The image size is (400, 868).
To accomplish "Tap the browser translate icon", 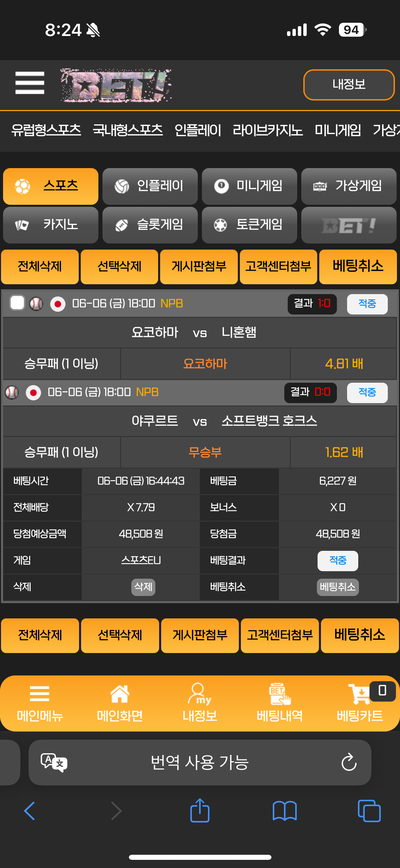I will (x=54, y=762).
